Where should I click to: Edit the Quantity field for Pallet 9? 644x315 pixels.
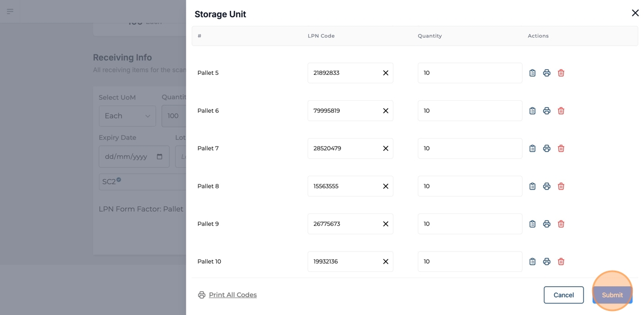point(469,224)
